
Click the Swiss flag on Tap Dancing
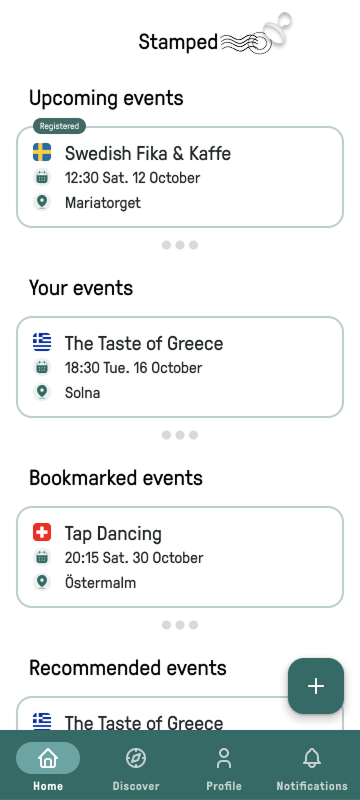click(42, 532)
